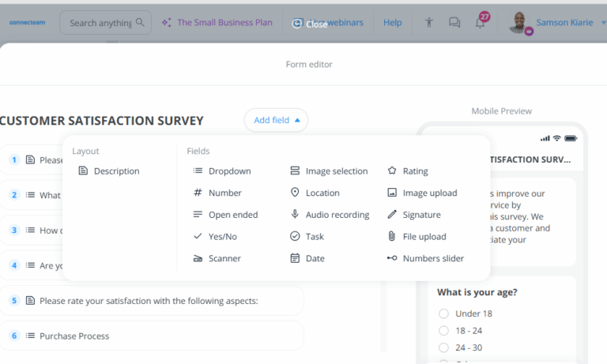Click the Location pin icon
This screenshot has height=364, width=607.
295,192
